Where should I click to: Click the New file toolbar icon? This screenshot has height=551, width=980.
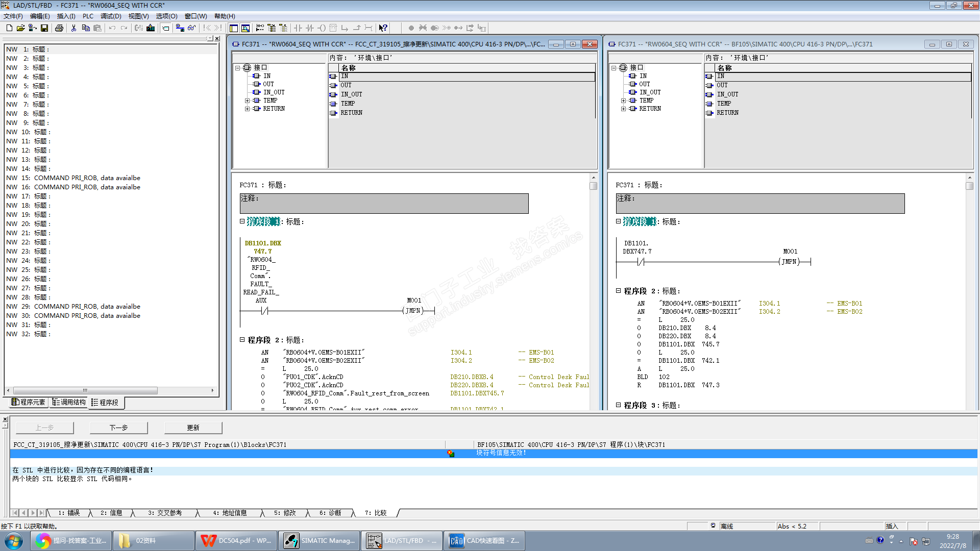(9, 28)
